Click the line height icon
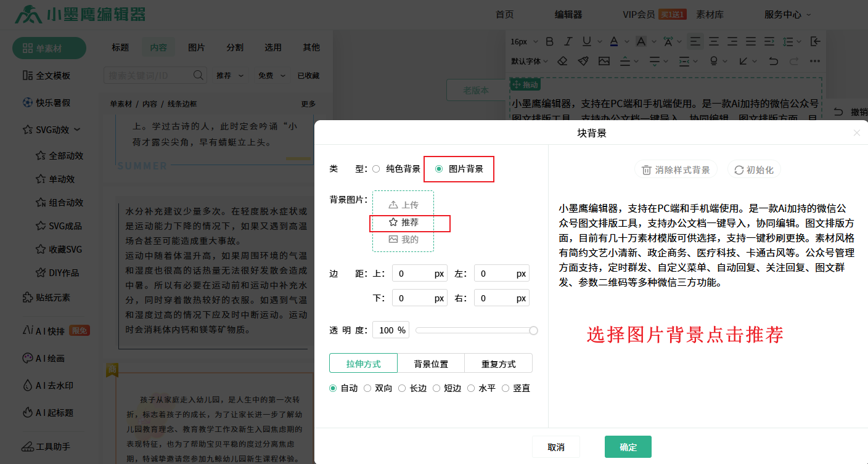Screen dimensions: 868x464 [x=788, y=42]
